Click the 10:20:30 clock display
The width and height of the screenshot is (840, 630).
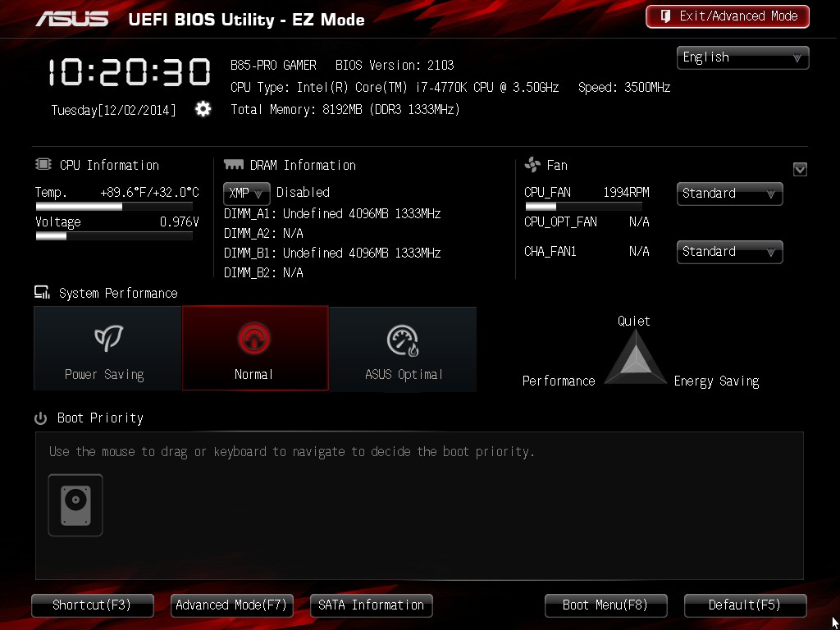click(x=130, y=73)
